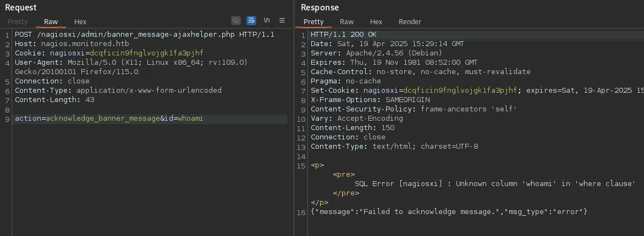Open the Render tab in Response panel
The height and width of the screenshot is (236, 644).
(x=410, y=22)
